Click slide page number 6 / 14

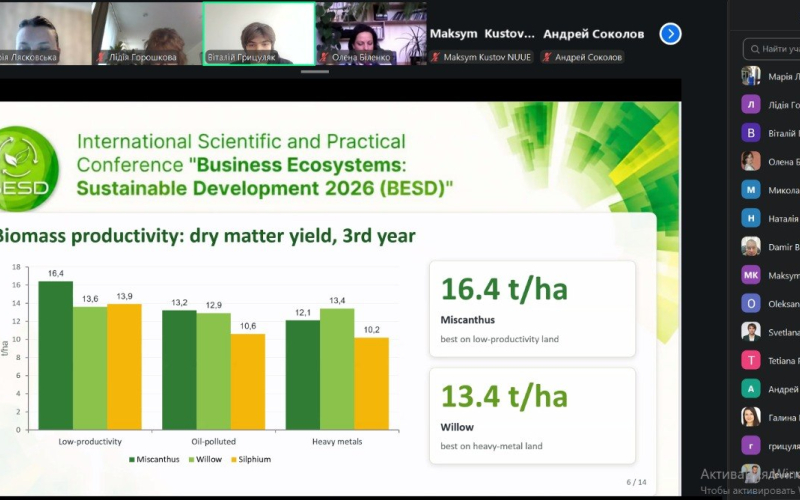pyautogui.click(x=636, y=482)
